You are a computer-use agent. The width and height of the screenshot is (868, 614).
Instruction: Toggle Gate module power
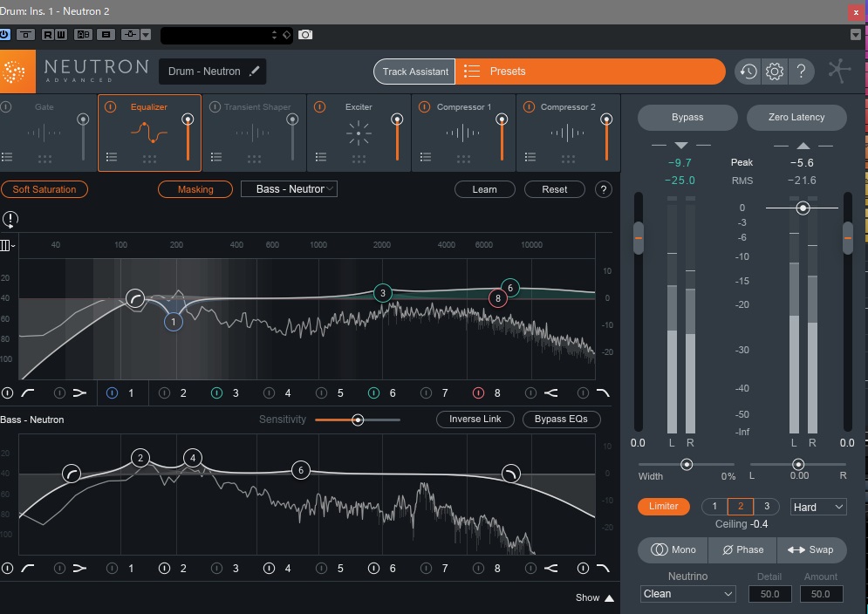point(6,107)
